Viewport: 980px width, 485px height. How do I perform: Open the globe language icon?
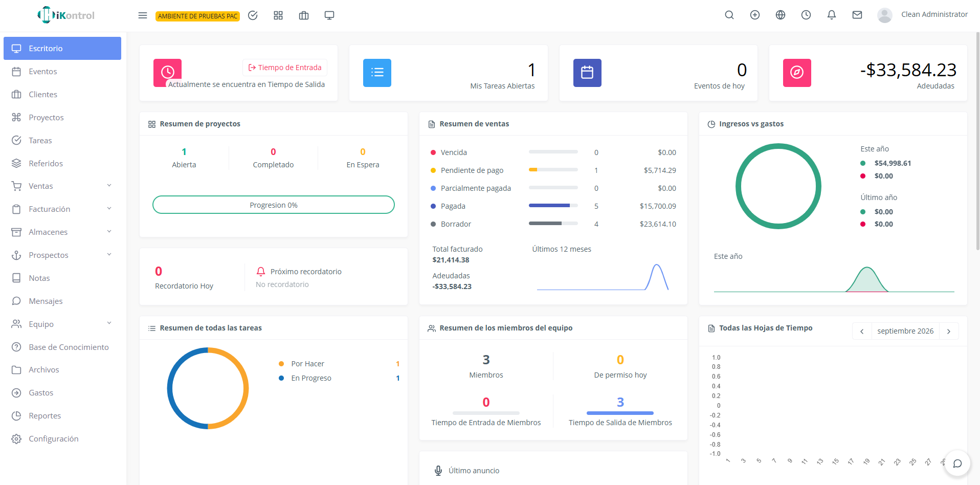781,15
